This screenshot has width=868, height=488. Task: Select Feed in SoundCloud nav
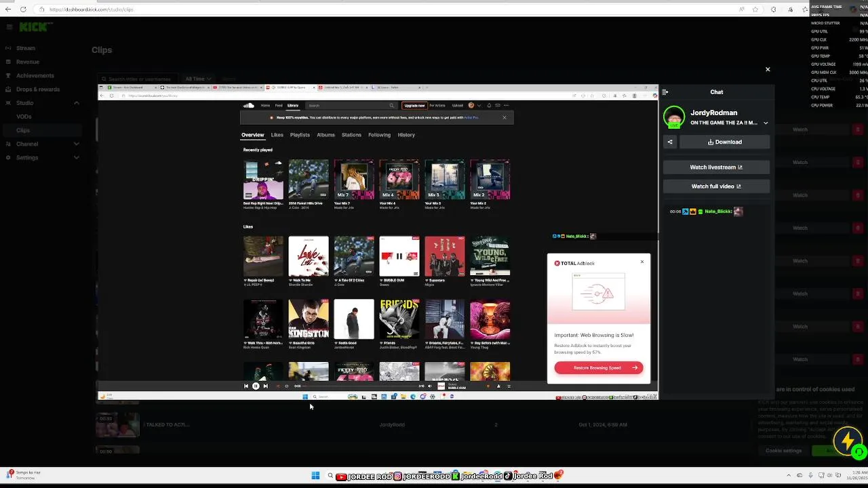point(278,105)
